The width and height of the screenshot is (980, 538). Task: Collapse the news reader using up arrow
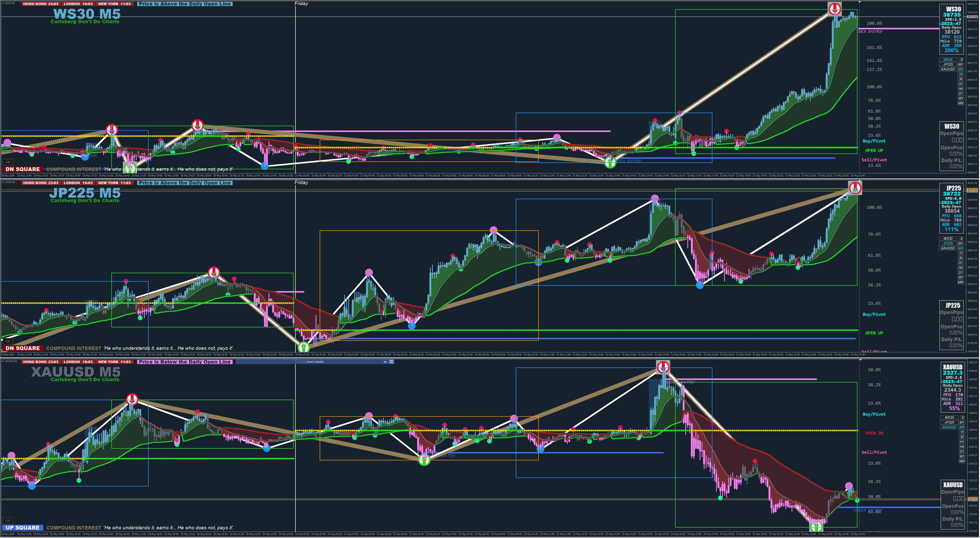click(385, 362)
